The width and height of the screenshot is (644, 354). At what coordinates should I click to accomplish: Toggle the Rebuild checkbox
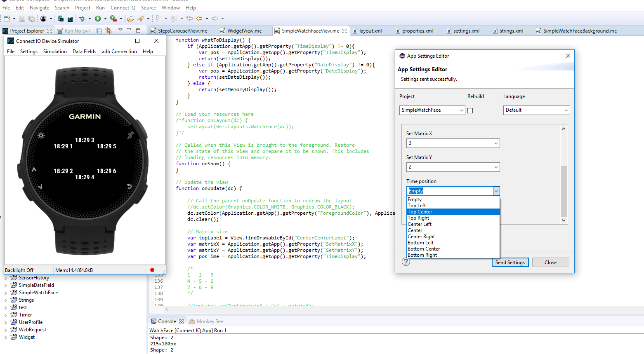point(470,110)
